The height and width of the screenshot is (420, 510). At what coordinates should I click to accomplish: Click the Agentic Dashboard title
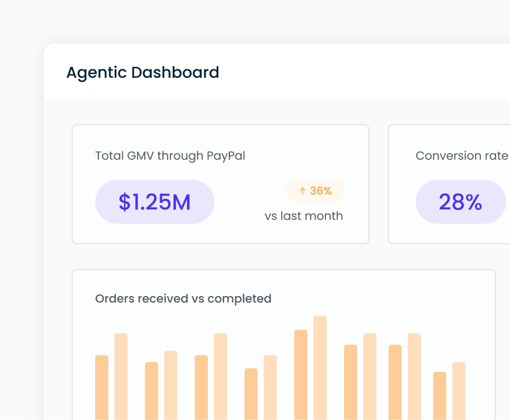pos(143,72)
